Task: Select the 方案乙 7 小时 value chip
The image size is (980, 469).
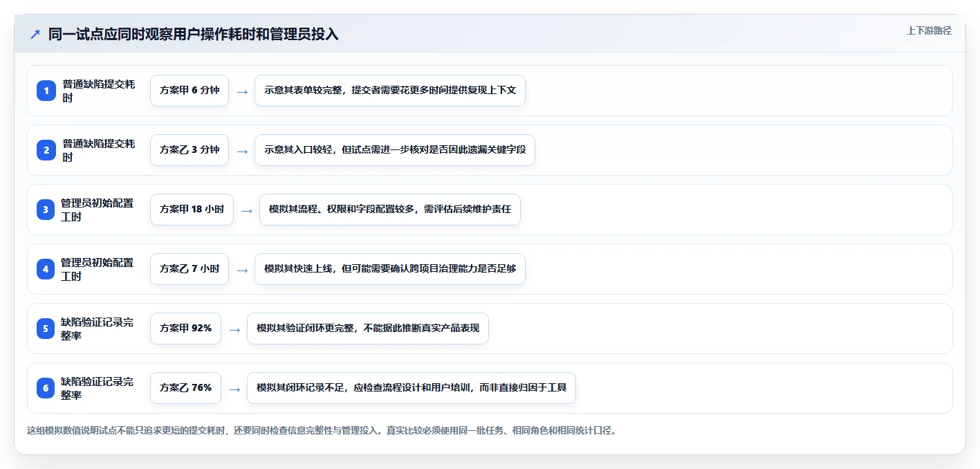Action: [189, 269]
